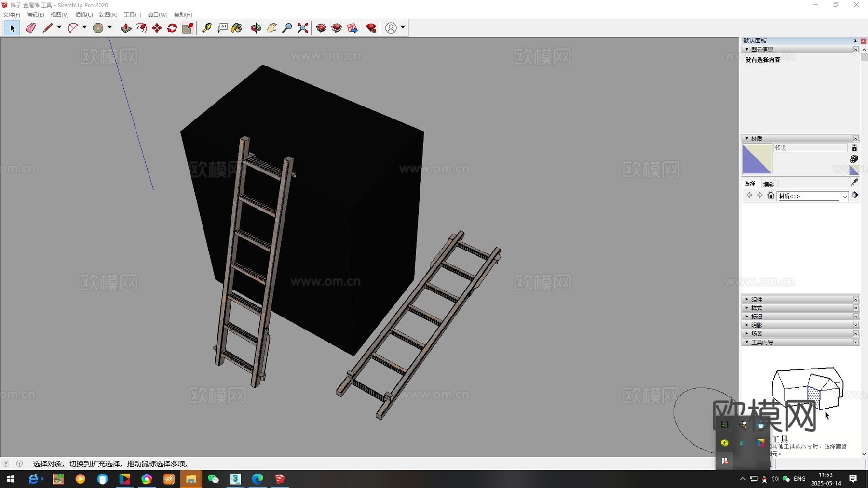Image resolution: width=868 pixels, height=488 pixels.
Task: Activate the Push/Pull tool
Action: click(x=126, y=28)
